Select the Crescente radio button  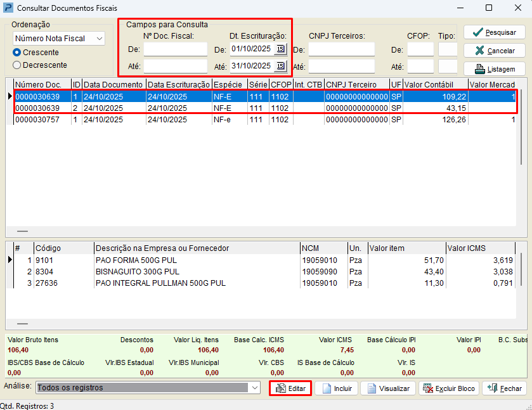pyautogui.click(x=16, y=53)
